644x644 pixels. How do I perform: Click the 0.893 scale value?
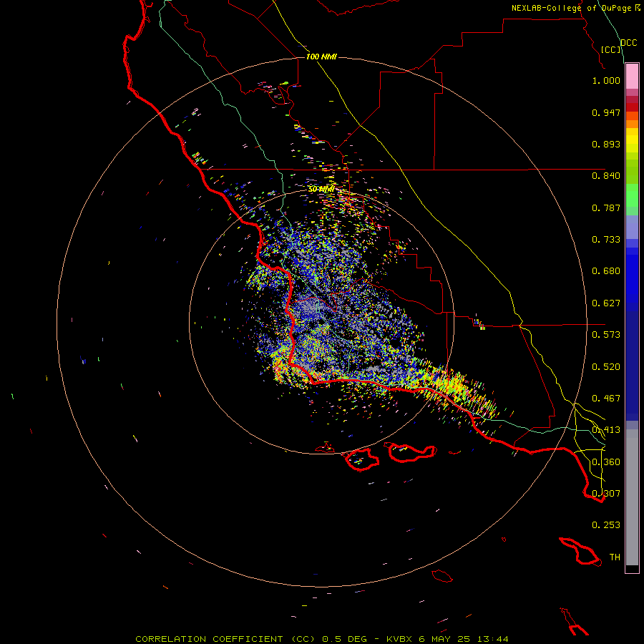coord(606,144)
